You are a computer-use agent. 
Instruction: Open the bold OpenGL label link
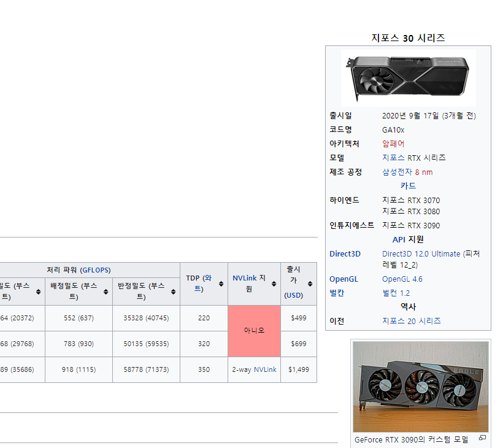(x=344, y=279)
